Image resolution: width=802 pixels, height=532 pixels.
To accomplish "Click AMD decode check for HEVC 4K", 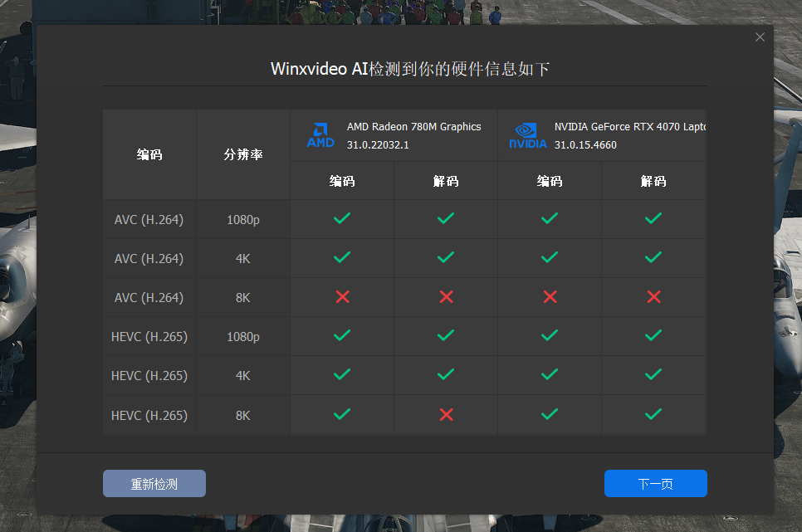I will tap(446, 374).
